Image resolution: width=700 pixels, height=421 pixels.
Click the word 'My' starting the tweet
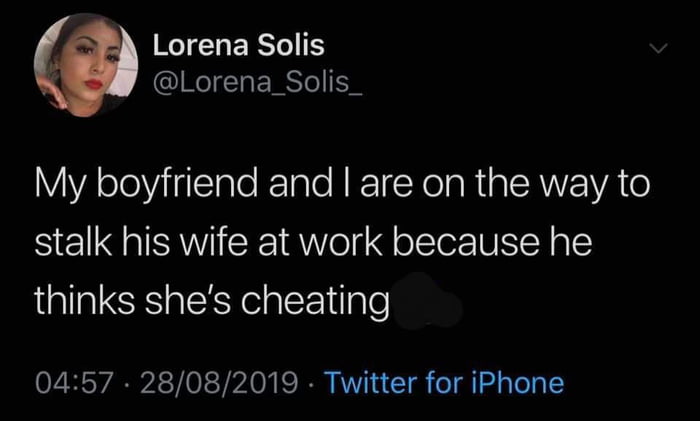click(56, 187)
